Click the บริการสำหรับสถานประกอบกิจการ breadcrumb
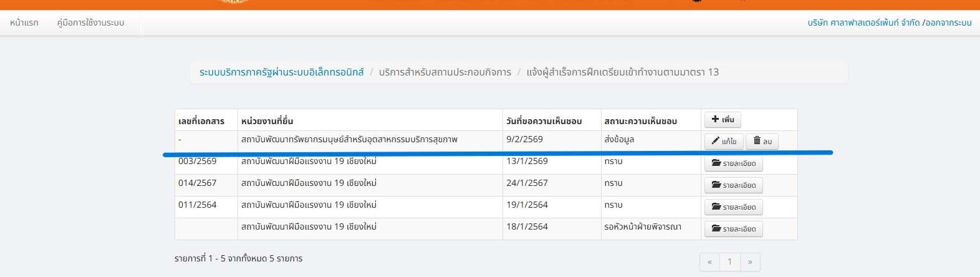 coord(444,72)
